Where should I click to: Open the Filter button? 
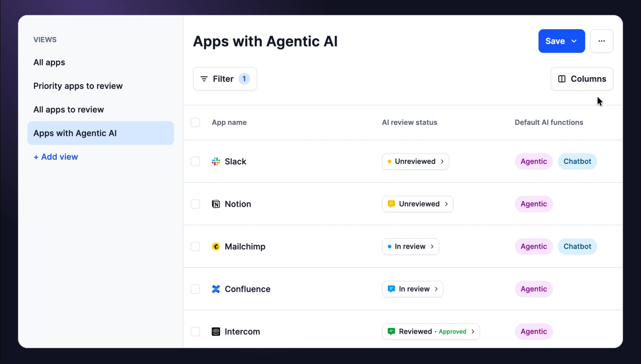225,79
